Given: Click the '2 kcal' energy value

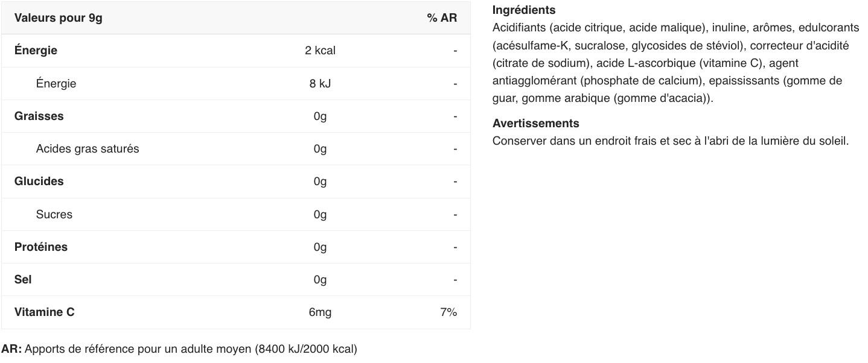Looking at the screenshot, I should tap(320, 51).
